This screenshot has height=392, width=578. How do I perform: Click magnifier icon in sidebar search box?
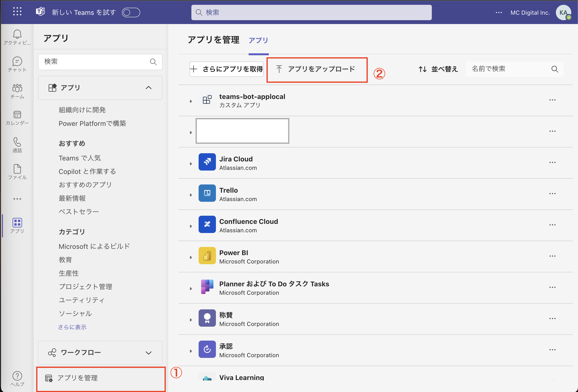(153, 62)
